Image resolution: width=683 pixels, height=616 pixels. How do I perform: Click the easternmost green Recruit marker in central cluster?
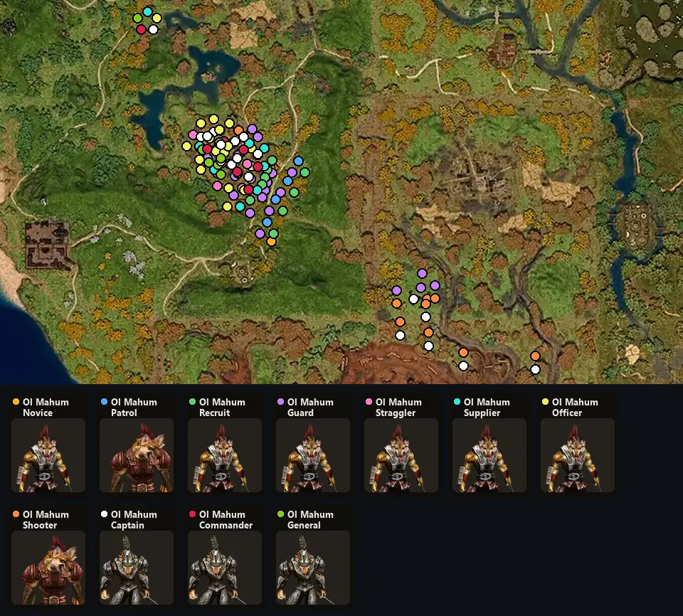click(305, 173)
